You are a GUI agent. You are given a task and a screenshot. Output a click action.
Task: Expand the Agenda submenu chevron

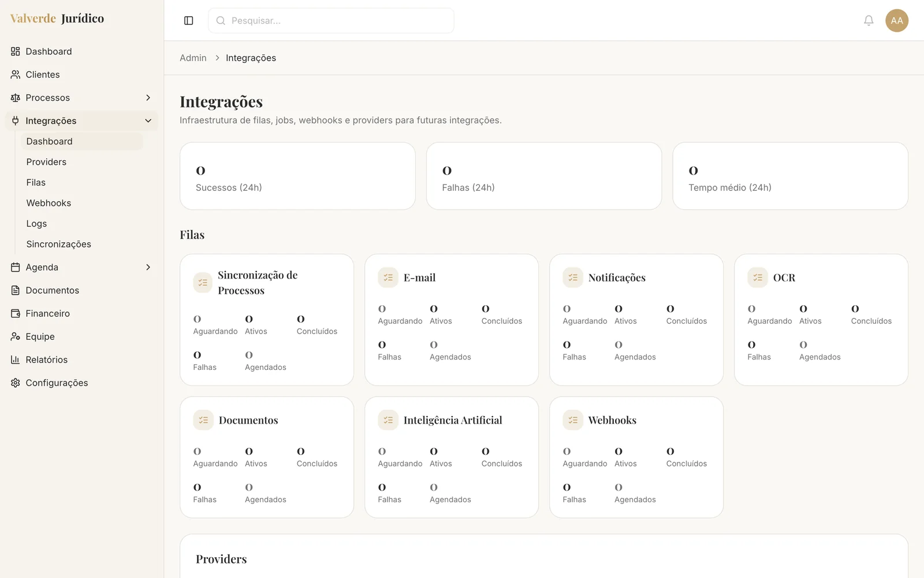point(148,267)
